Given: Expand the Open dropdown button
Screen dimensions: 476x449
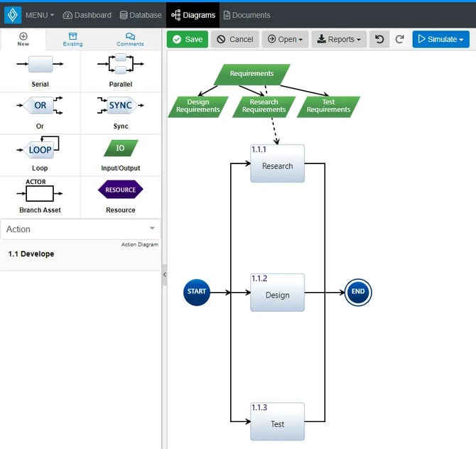Looking at the screenshot, I should (x=285, y=39).
